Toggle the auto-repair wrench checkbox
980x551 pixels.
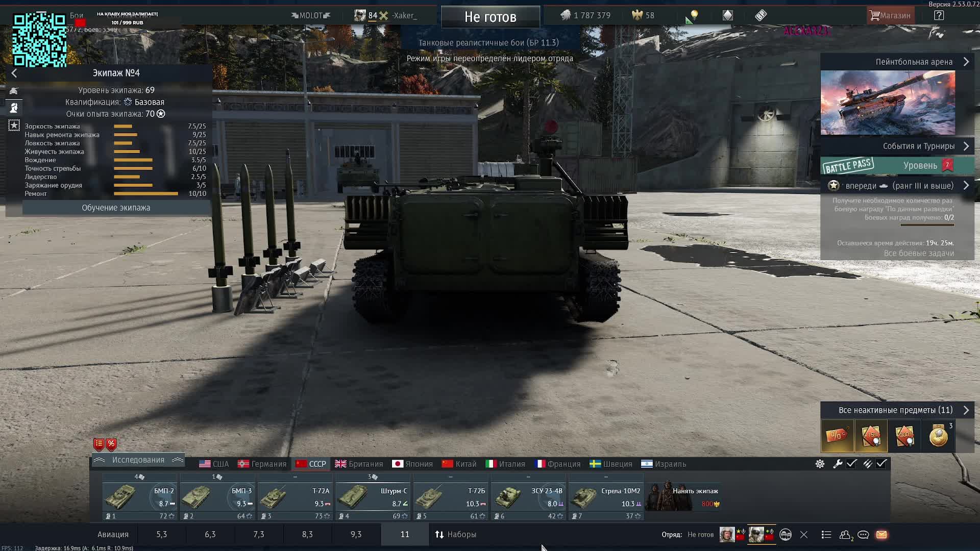[x=851, y=464]
